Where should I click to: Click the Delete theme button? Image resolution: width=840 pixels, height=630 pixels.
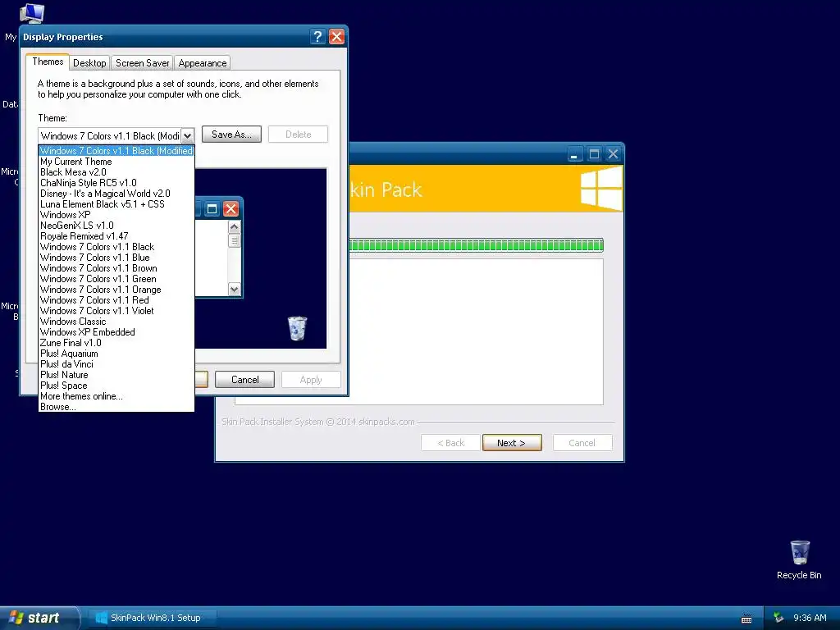coord(298,135)
